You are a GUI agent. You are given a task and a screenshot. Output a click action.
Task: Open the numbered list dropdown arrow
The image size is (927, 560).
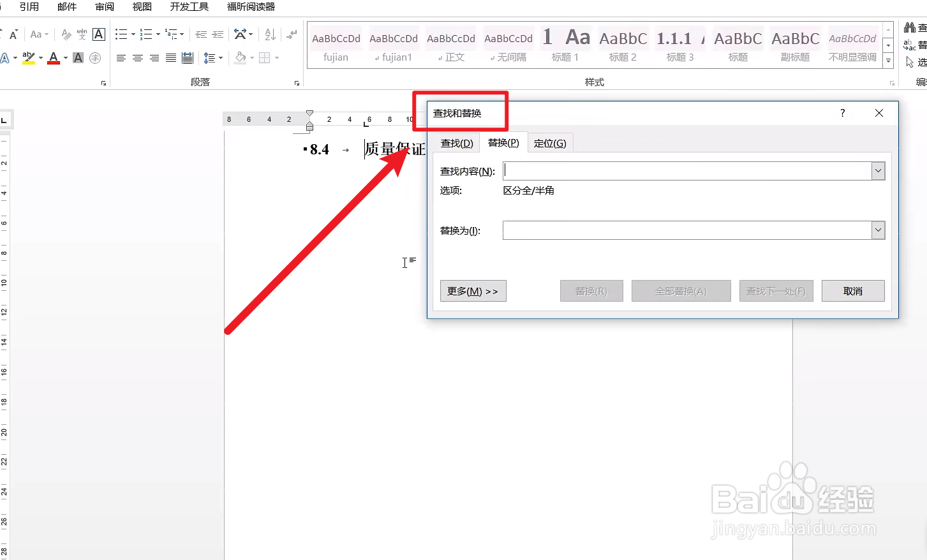pyautogui.click(x=158, y=34)
